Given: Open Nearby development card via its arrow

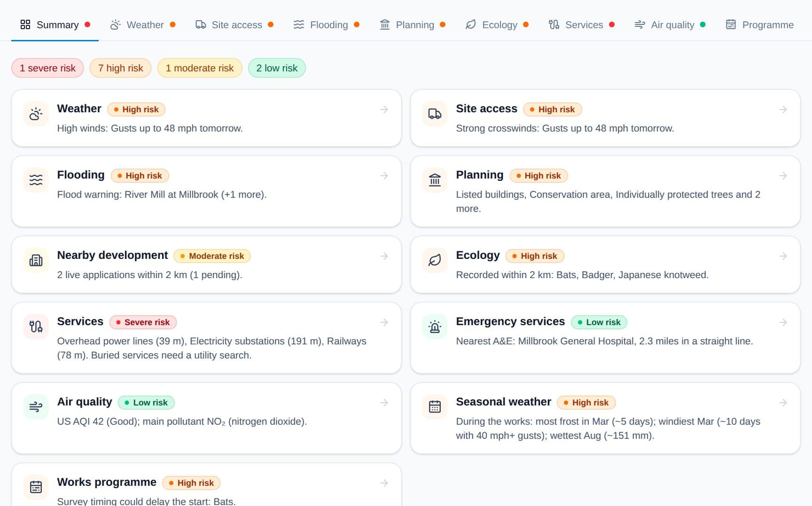Looking at the screenshot, I should click(x=384, y=256).
